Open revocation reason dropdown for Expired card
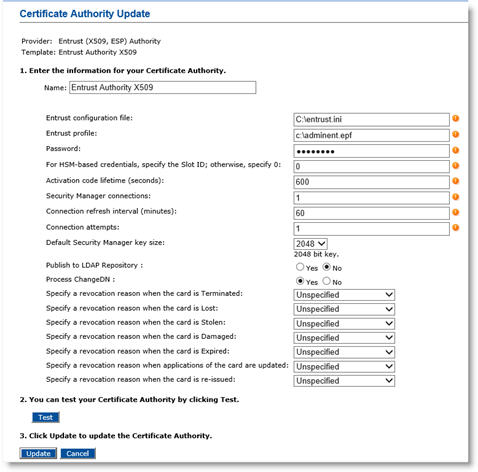The width and height of the screenshot is (478, 472). [344, 352]
